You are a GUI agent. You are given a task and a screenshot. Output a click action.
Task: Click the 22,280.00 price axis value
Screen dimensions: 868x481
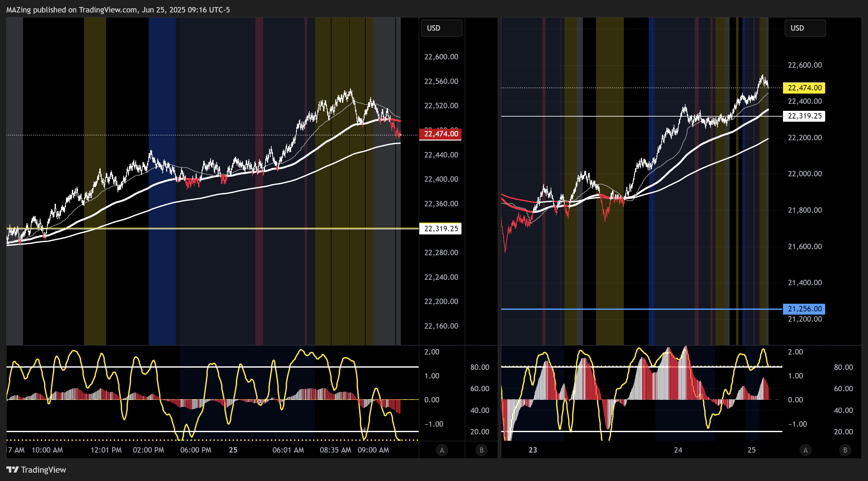441,253
